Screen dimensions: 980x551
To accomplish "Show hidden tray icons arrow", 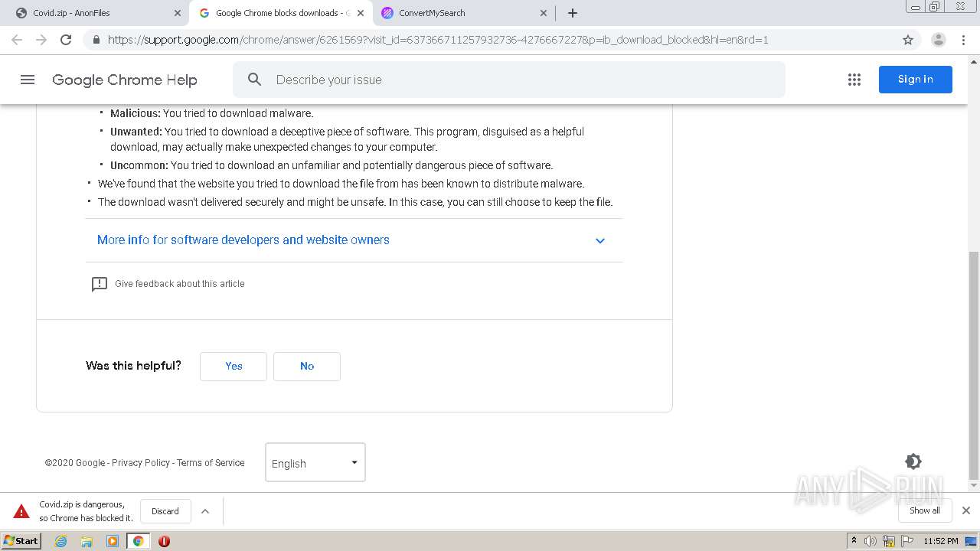I will click(x=854, y=541).
